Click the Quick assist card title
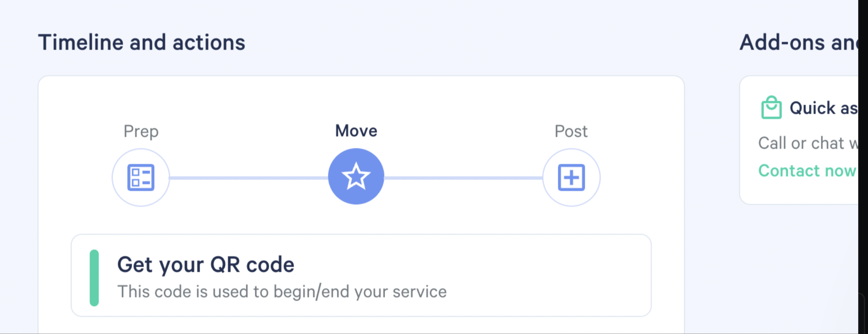This screenshot has height=334, width=868. click(x=823, y=108)
